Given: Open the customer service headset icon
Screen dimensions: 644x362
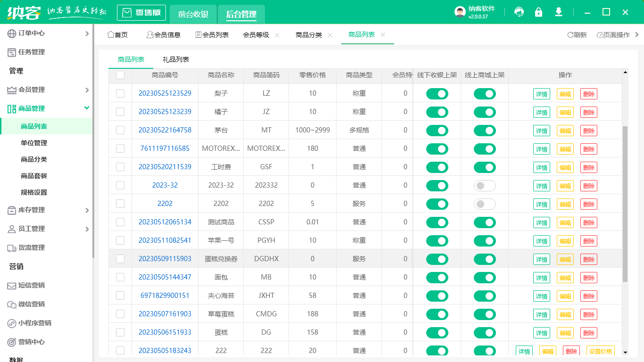Looking at the screenshot, I should click(519, 12).
